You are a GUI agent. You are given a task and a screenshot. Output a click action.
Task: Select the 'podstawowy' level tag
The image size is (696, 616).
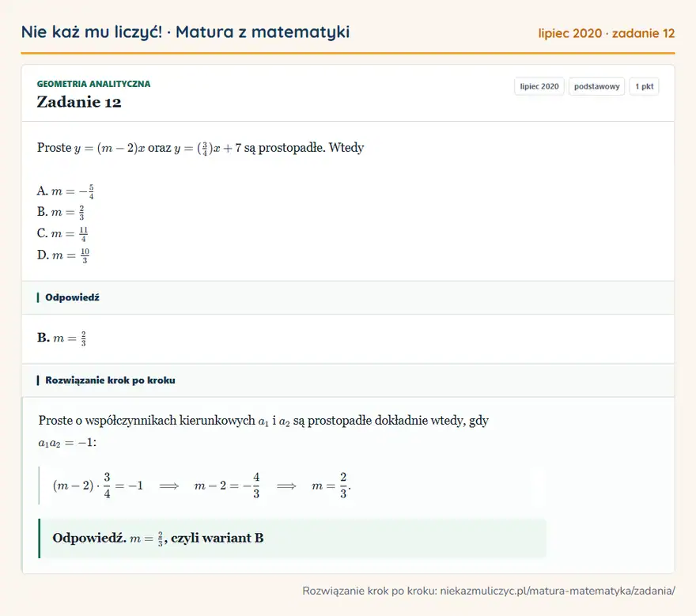pyautogui.click(x=596, y=86)
